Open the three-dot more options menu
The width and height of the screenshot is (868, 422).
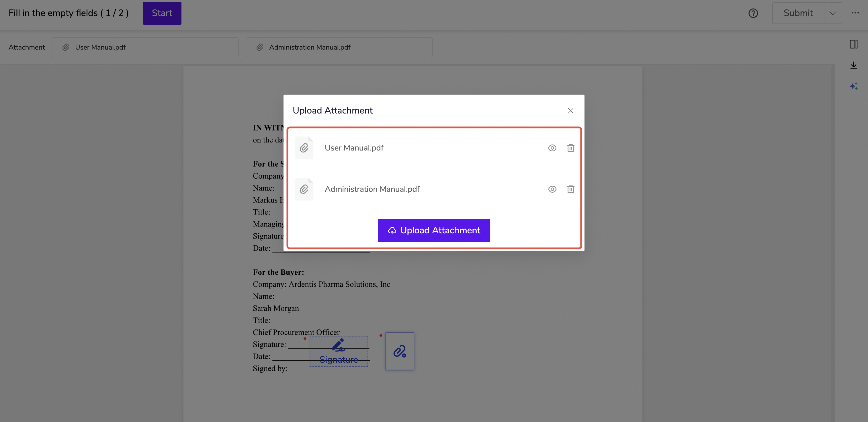[x=855, y=13]
